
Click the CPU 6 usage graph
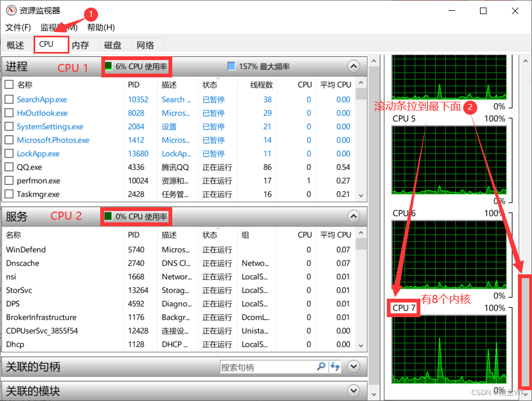(x=449, y=254)
